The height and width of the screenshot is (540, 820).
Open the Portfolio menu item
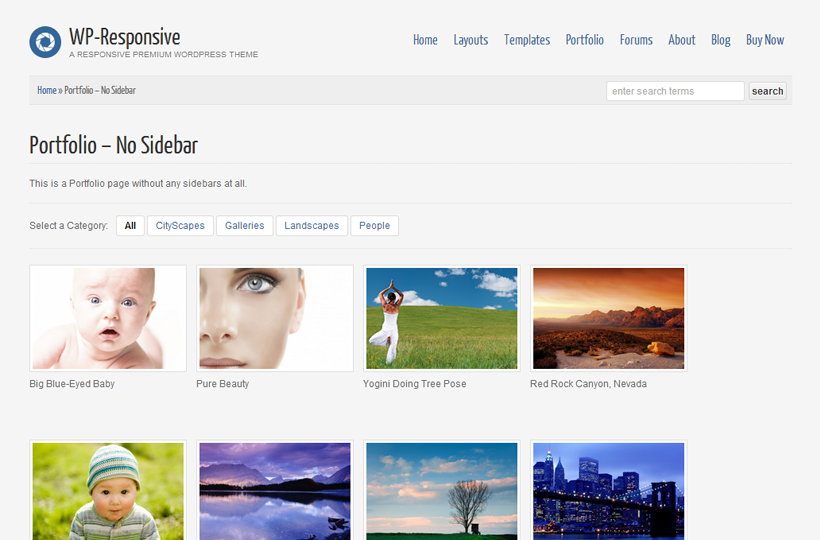pos(585,40)
